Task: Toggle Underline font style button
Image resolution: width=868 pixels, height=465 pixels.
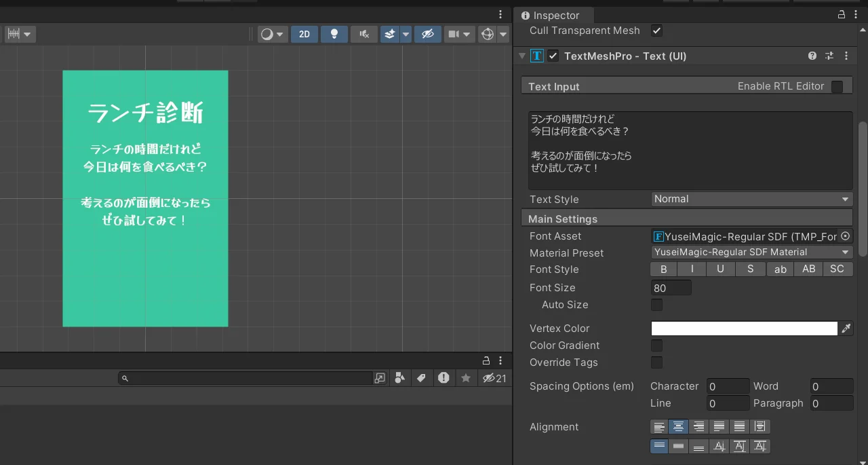Action: [x=721, y=269]
